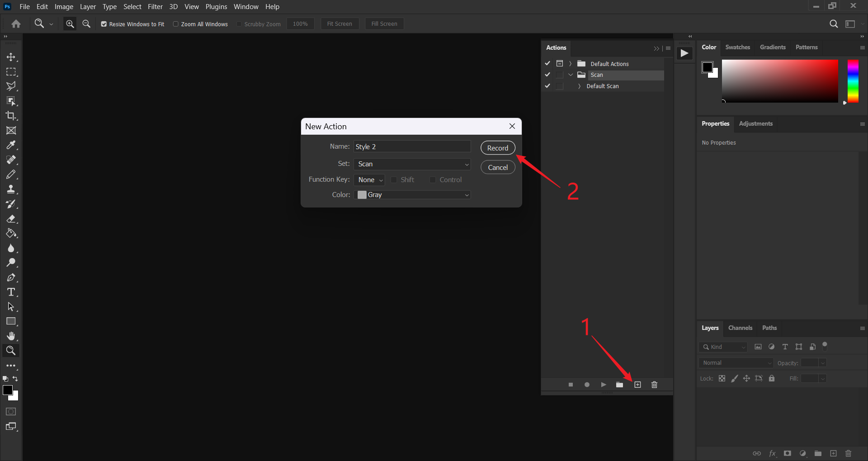Select the Hand tool

pos(11,336)
